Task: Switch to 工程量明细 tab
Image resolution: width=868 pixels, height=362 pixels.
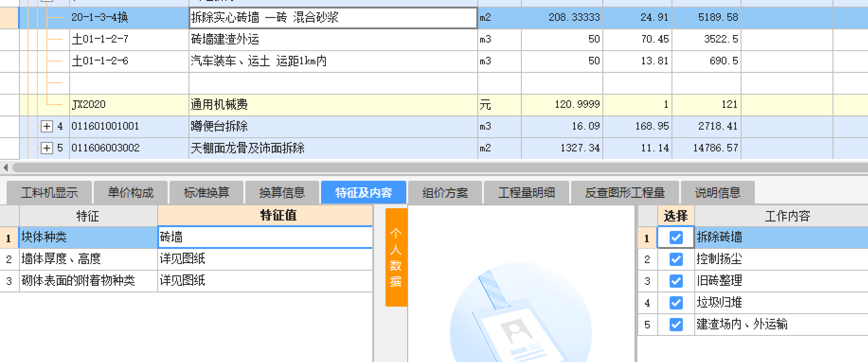Action: click(527, 193)
